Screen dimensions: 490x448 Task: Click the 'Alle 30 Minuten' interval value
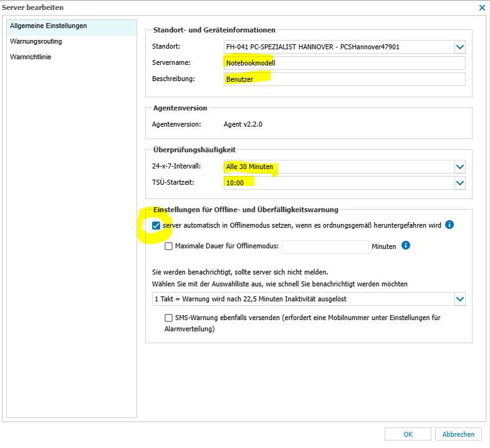(249, 167)
